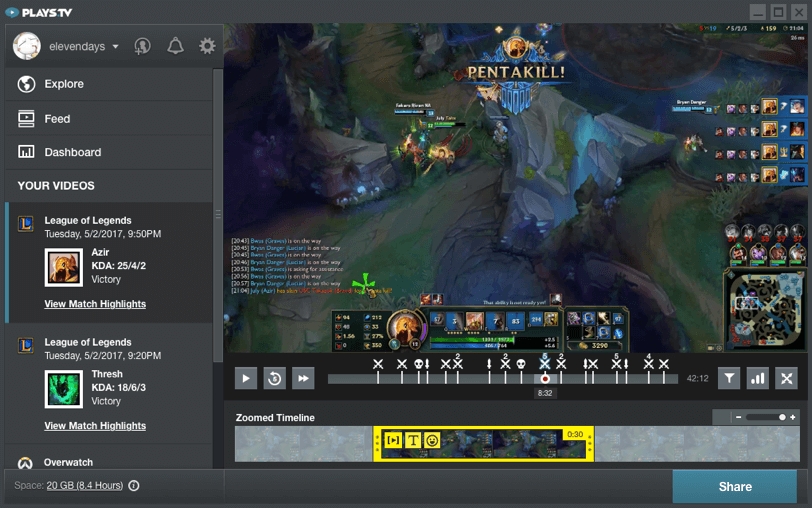Click League of Legends icon for 9:50PM video
The width and height of the screenshot is (812, 508).
click(x=25, y=224)
